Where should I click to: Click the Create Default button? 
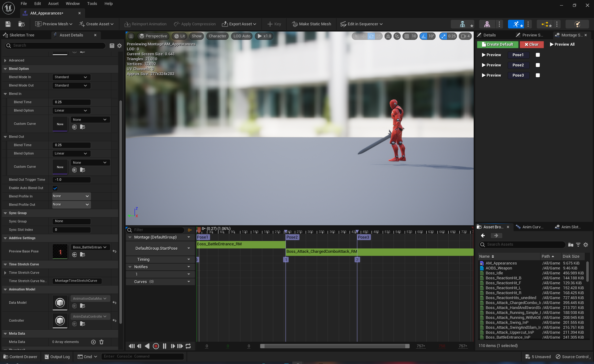pos(497,44)
